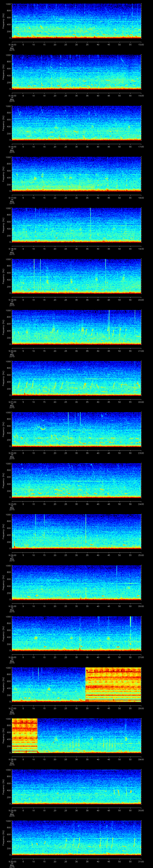
Task: Click the 18:00 end time label
Action: (141, 198)
